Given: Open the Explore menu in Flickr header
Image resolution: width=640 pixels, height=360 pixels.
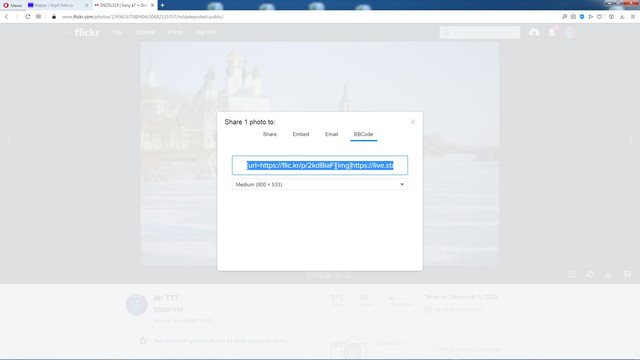Looking at the screenshot, I should (145, 32).
